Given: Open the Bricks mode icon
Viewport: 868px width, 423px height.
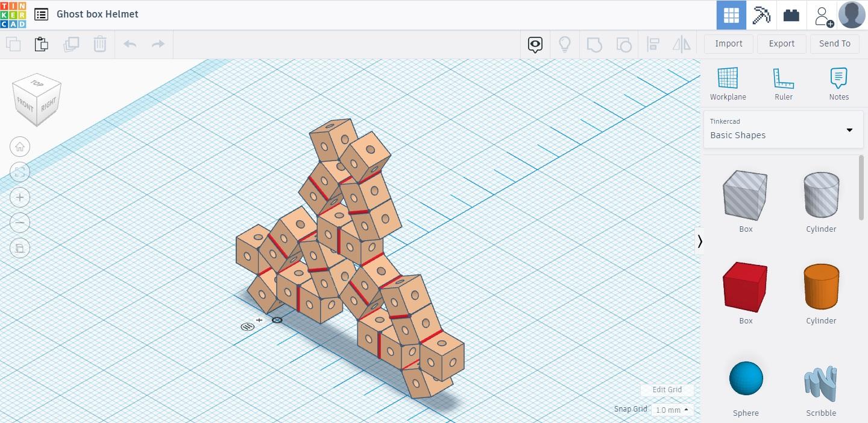Looking at the screenshot, I should pos(791,15).
